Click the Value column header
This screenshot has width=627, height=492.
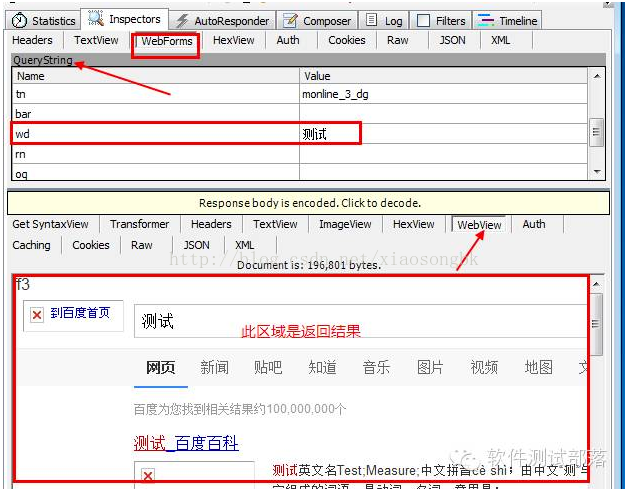point(443,76)
